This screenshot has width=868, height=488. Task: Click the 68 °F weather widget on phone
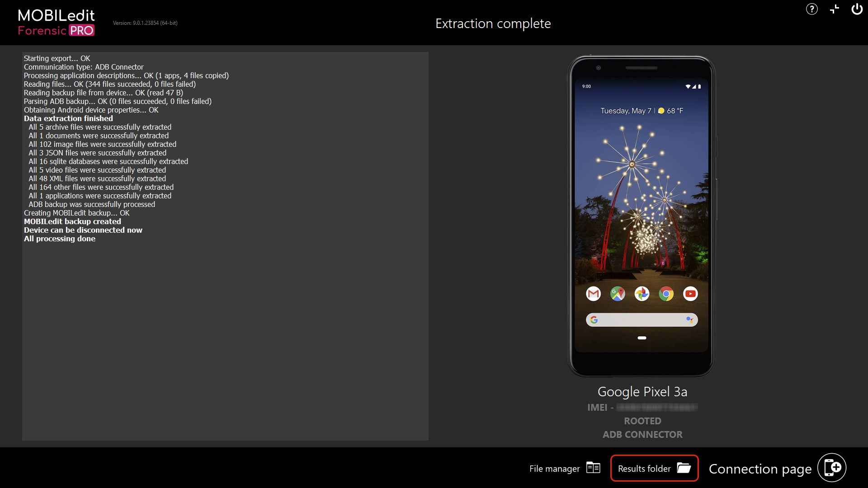tap(671, 110)
